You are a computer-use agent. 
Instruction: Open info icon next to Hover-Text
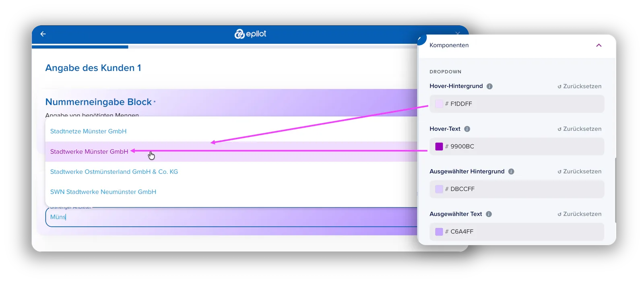coord(467,129)
